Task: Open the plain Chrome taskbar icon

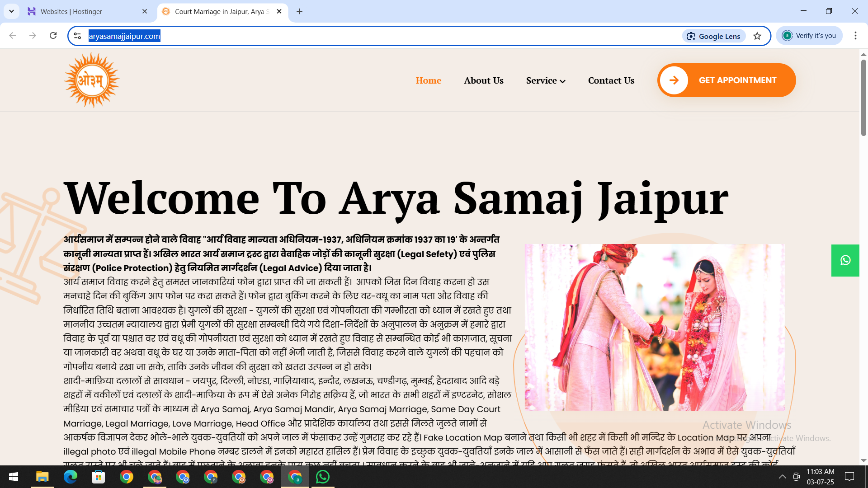Action: [x=127, y=477]
